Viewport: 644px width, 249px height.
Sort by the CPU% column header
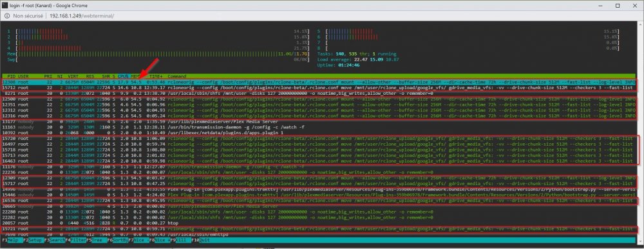[x=123, y=77]
